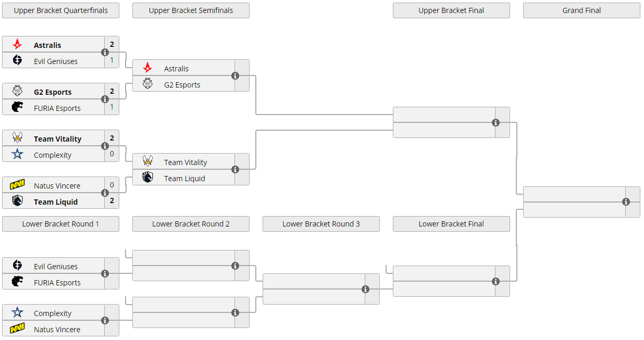Click FURIA Esports in Lower Bracket Round 1
The width and height of the screenshot is (644, 340).
click(x=57, y=283)
